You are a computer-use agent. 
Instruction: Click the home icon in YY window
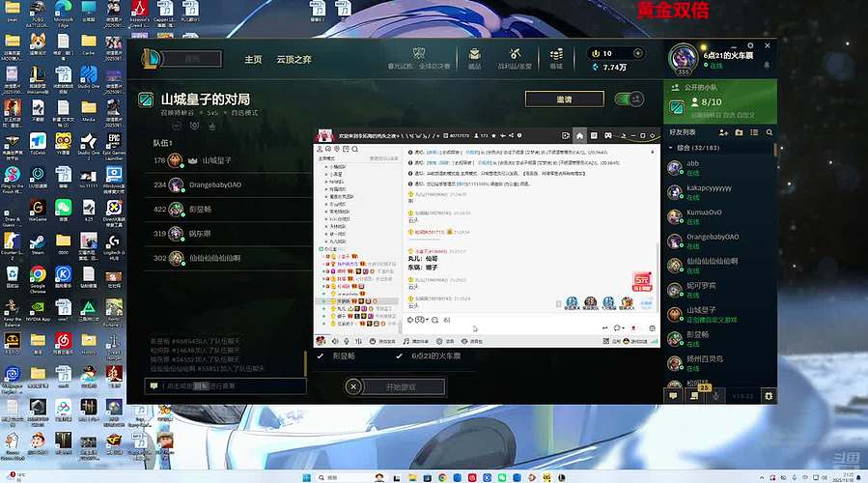point(579,135)
